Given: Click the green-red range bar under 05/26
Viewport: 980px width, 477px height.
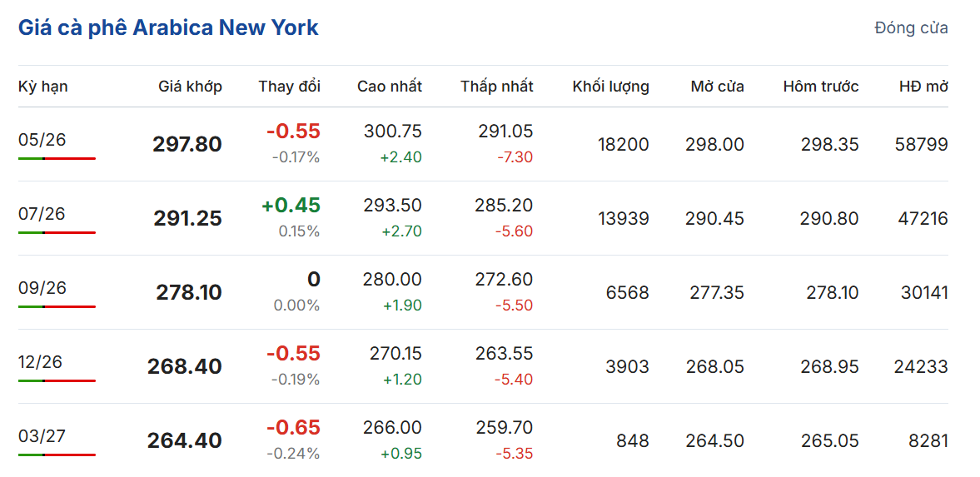Looking at the screenshot, I should pos(57,158).
